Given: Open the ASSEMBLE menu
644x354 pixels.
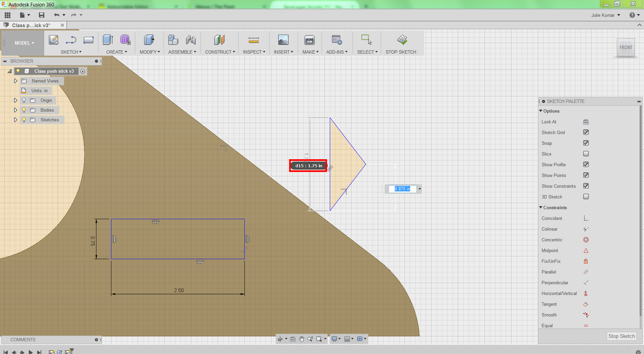Looking at the screenshot, I should click(x=182, y=52).
